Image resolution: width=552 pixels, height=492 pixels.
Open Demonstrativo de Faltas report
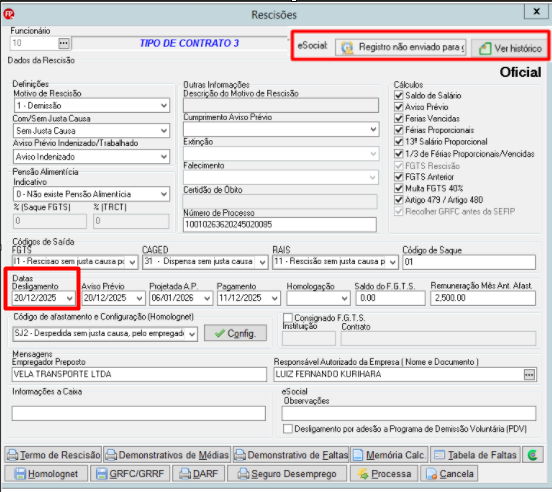tap(291, 455)
